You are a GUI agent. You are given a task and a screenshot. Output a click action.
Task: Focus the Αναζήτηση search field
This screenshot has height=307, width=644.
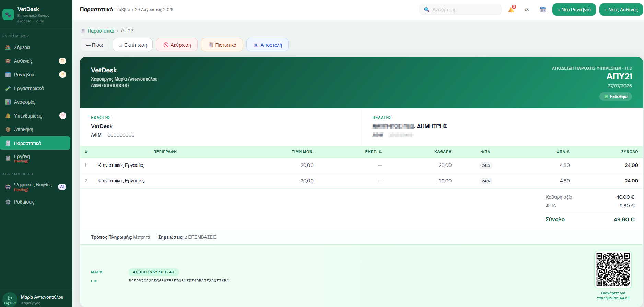tap(460, 10)
